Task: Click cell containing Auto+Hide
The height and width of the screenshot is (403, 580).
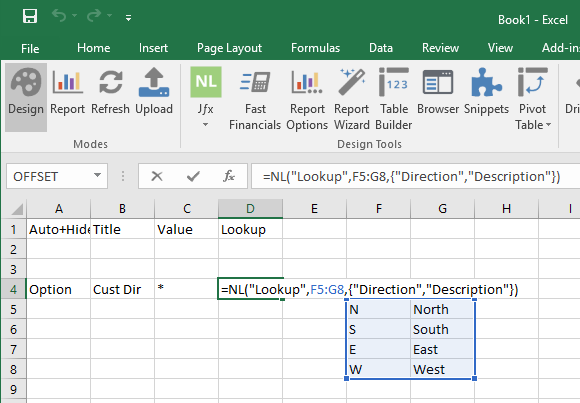Action: (58, 229)
